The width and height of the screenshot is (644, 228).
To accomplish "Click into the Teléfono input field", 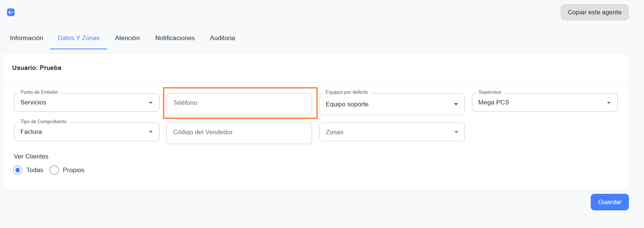I will (x=239, y=103).
